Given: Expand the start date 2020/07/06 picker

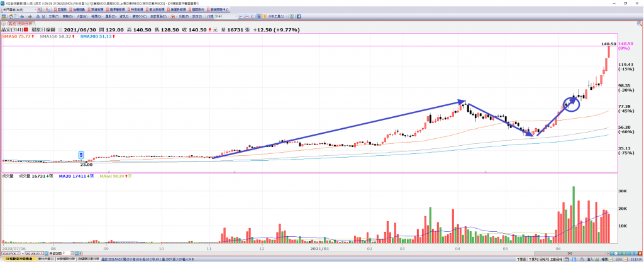Looking at the screenshot, I should click(18, 253).
